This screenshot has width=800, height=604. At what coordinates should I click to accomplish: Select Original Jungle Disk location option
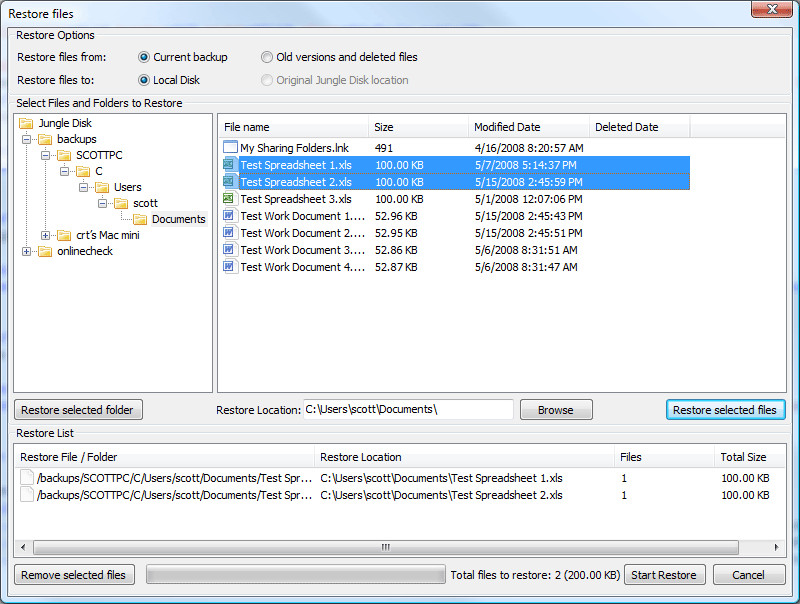pyautogui.click(x=267, y=80)
